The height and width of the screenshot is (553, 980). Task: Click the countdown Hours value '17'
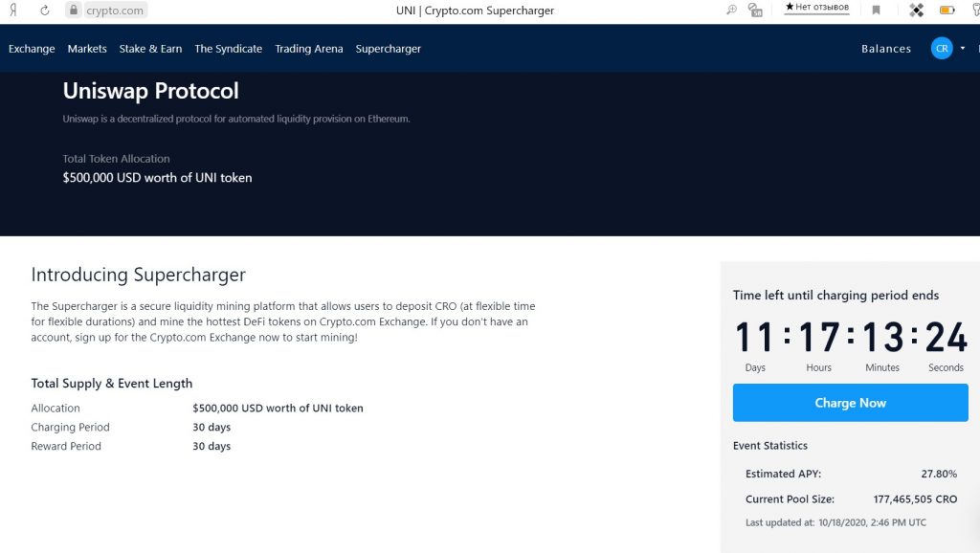click(819, 338)
